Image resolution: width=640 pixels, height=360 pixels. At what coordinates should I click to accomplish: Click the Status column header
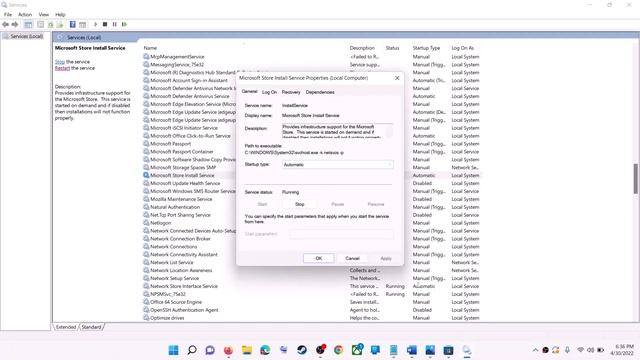point(392,48)
